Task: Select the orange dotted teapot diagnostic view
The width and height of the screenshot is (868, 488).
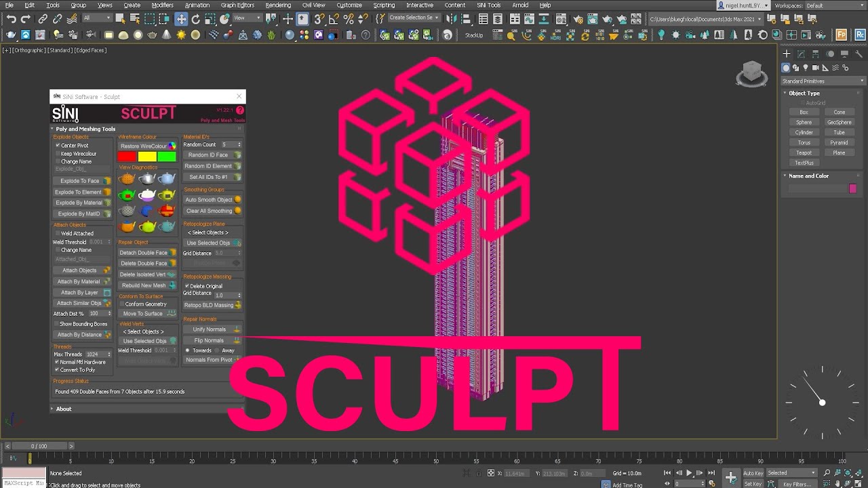Action: click(127, 178)
